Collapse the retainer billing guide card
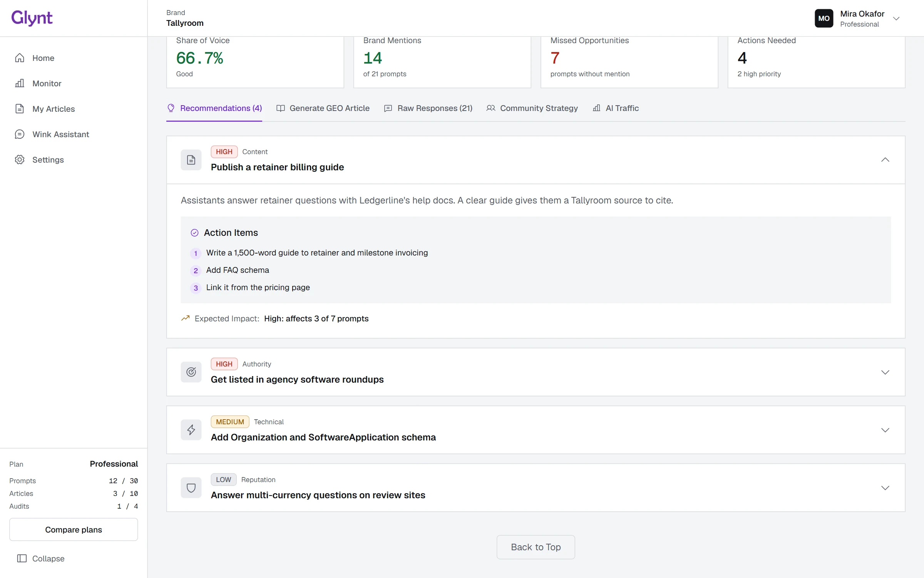924x578 pixels. pos(885,160)
